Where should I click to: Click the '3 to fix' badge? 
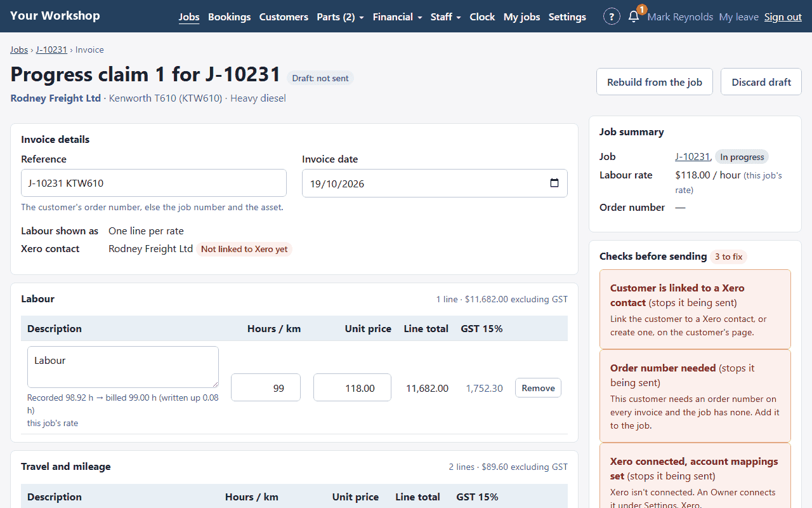tap(728, 257)
